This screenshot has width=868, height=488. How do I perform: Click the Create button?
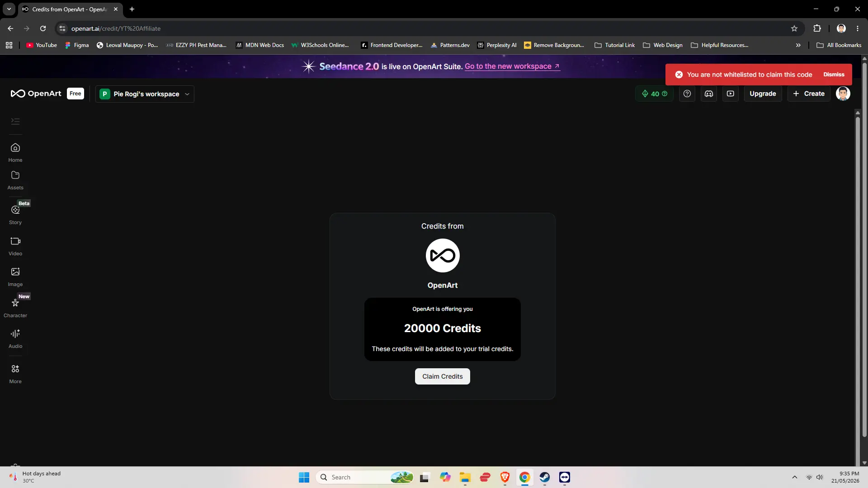[809, 94]
